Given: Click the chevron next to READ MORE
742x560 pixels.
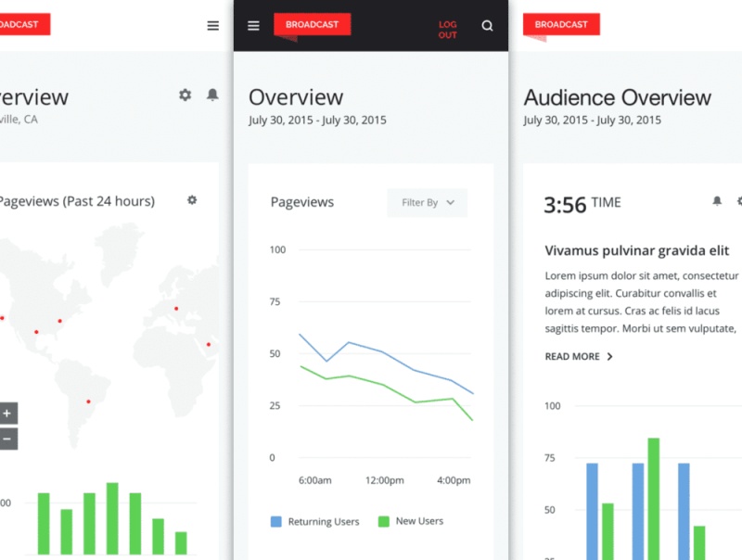Looking at the screenshot, I should (609, 357).
